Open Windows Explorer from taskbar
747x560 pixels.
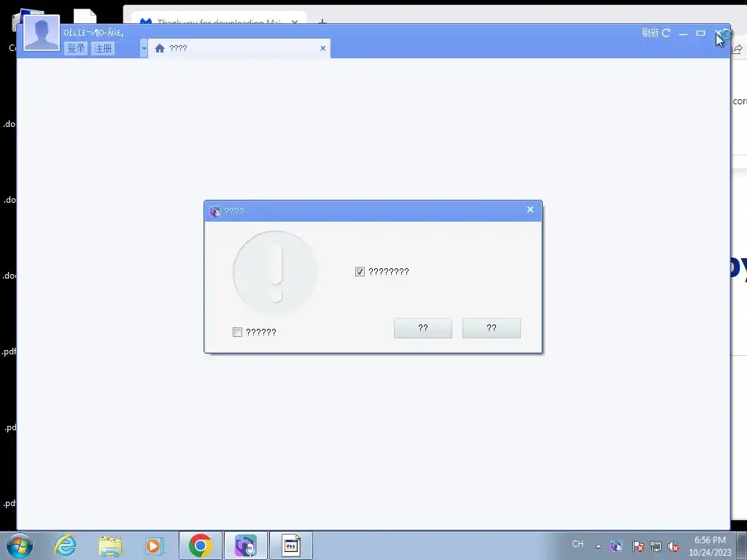tap(110, 545)
